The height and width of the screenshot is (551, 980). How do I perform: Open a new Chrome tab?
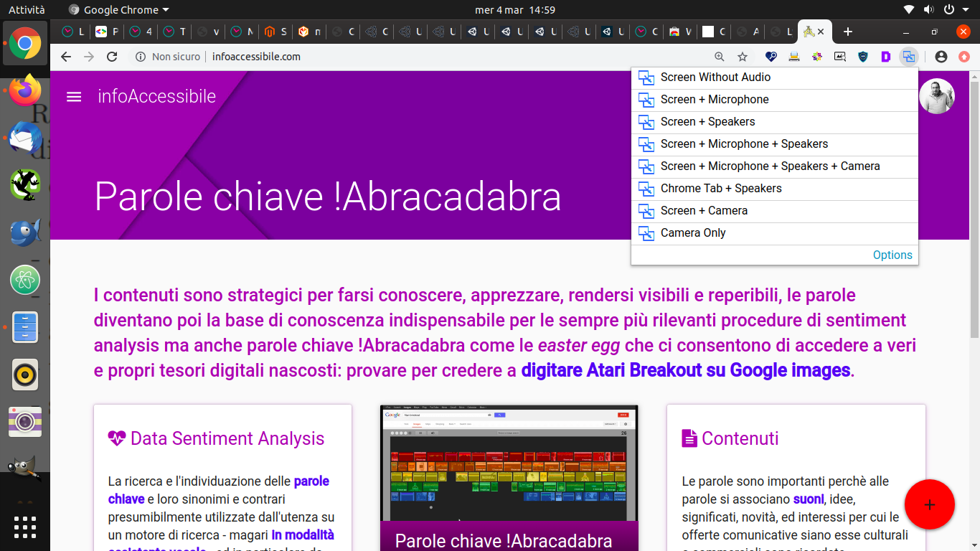[x=848, y=32]
